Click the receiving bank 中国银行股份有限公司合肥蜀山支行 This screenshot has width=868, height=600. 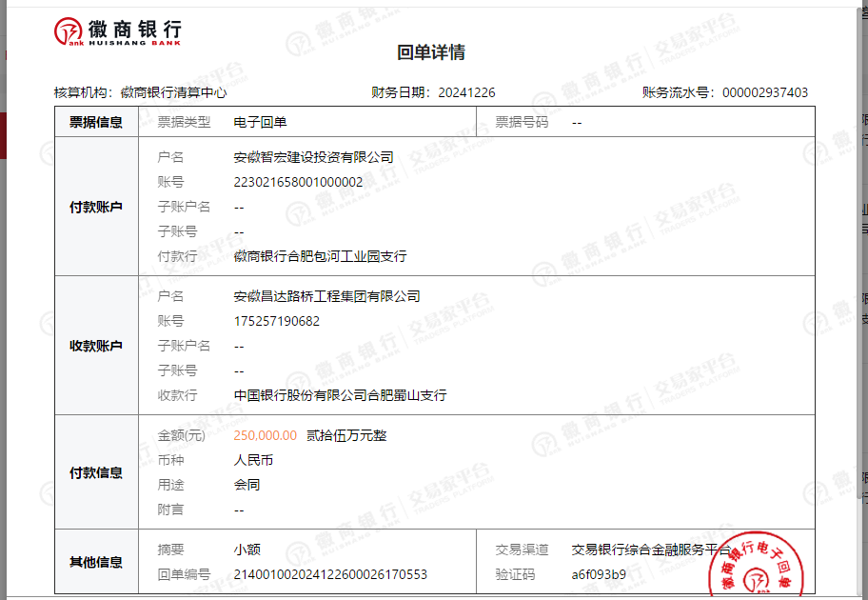pyautogui.click(x=340, y=395)
